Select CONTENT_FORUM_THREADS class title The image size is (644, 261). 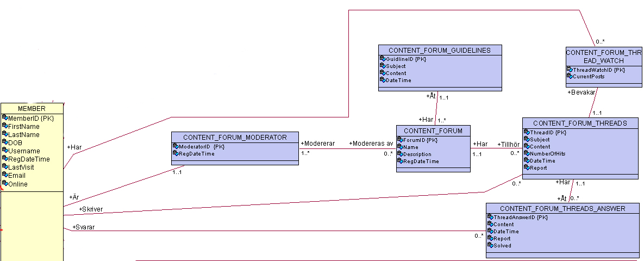pyautogui.click(x=580, y=123)
